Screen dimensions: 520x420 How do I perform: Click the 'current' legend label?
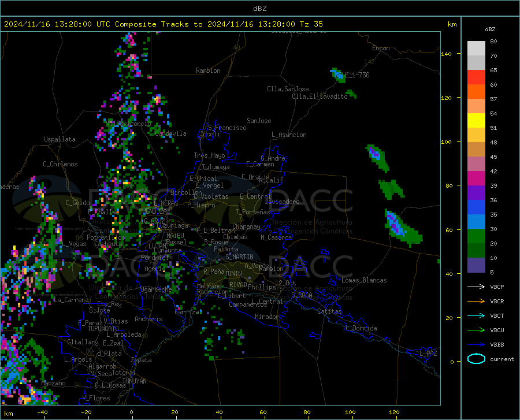tap(502, 359)
